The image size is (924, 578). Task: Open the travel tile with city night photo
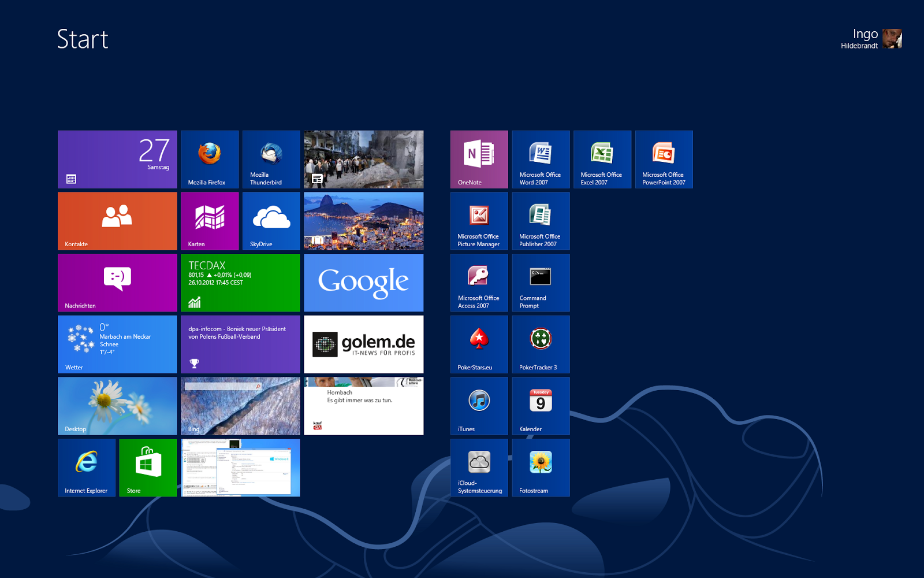(364, 221)
